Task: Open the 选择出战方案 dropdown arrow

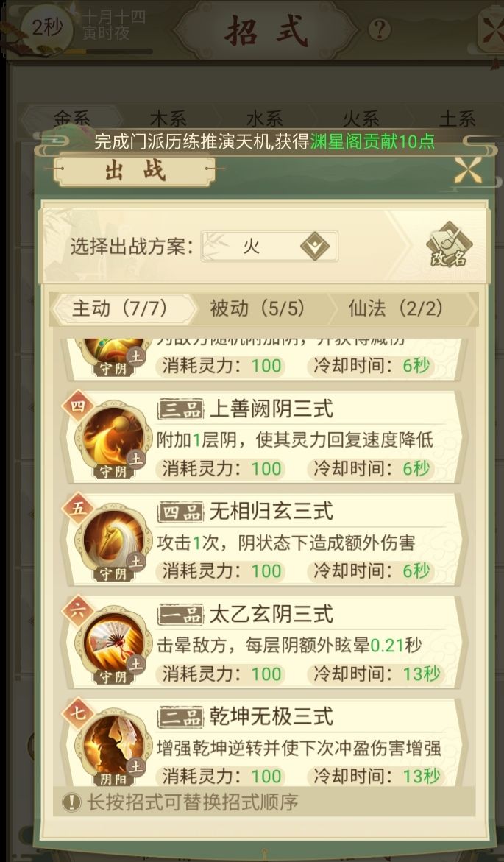Action: point(315,246)
